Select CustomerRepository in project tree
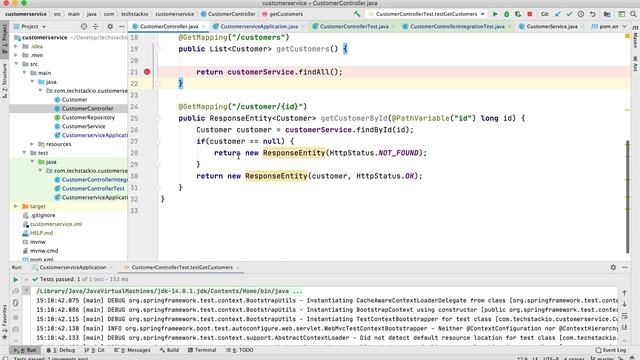Screen dimensions: 640x360 tap(88, 118)
